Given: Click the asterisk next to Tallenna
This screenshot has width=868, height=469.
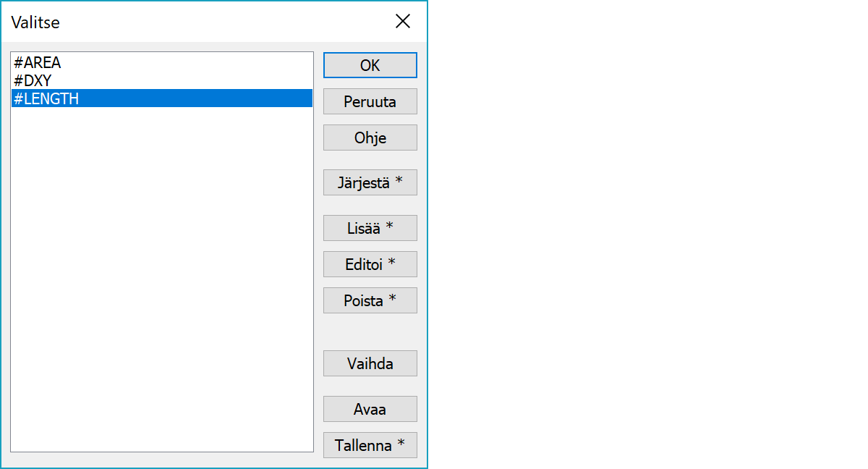Looking at the screenshot, I should (401, 444).
